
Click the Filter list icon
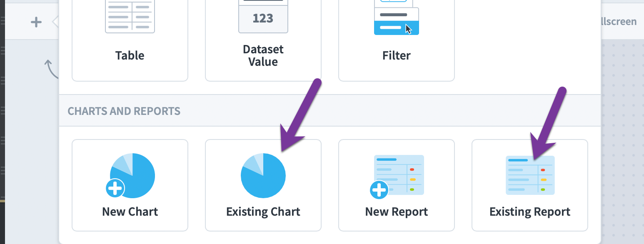click(397, 17)
